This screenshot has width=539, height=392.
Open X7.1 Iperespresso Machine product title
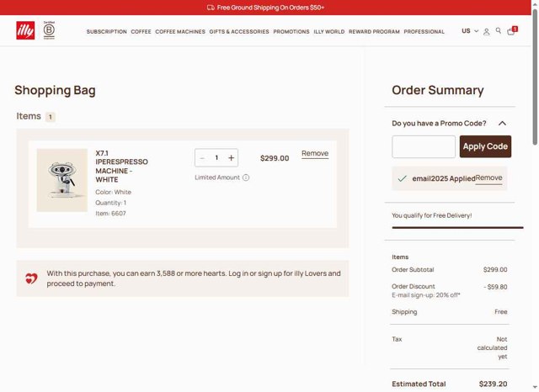(x=121, y=167)
